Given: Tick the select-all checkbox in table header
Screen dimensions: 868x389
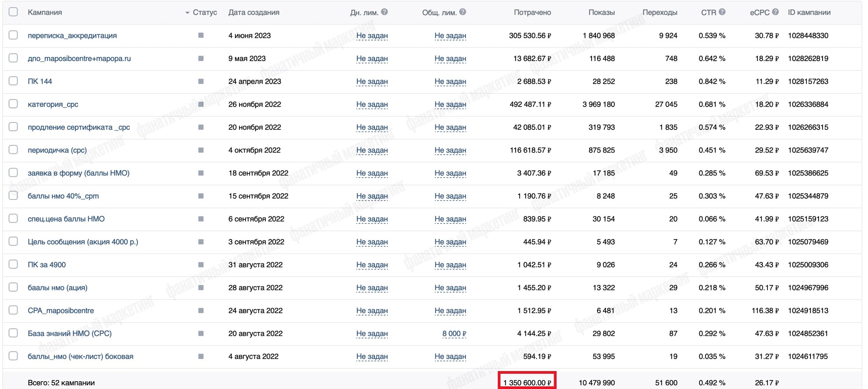Looking at the screenshot, I should click(13, 12).
